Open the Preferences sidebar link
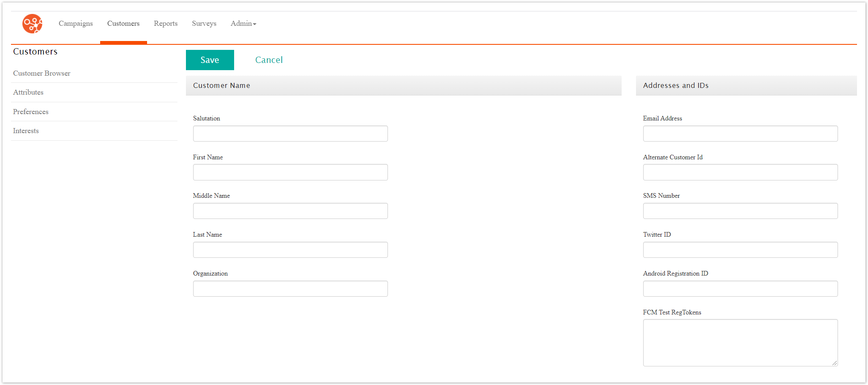 (x=31, y=112)
